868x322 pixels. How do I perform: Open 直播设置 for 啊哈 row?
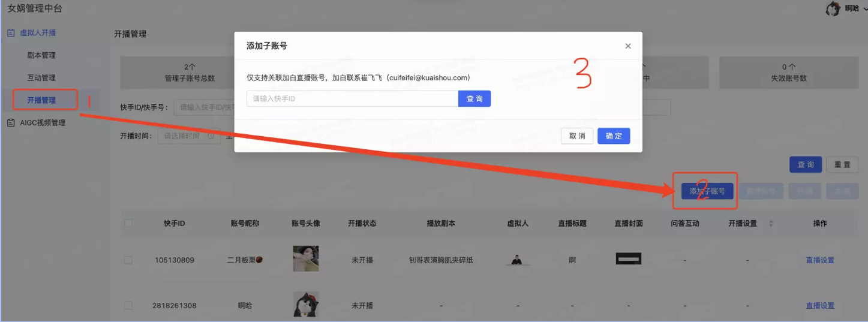820,305
